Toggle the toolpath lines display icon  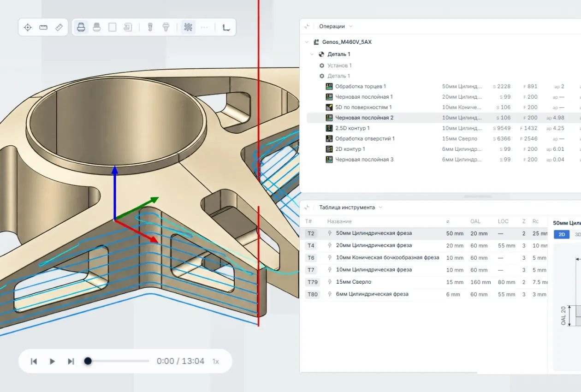[188, 27]
